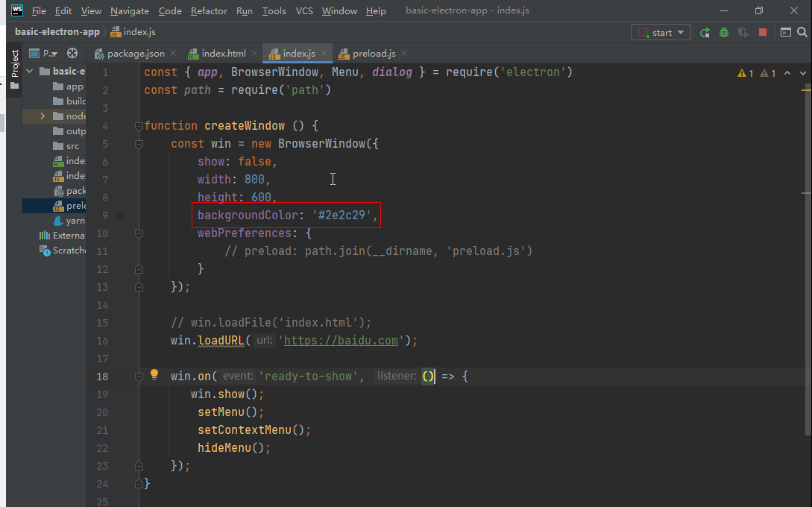Click the backgroundColor gutter color swatch on line 9
Image resolution: width=812 pixels, height=507 pixels.
[x=120, y=215]
